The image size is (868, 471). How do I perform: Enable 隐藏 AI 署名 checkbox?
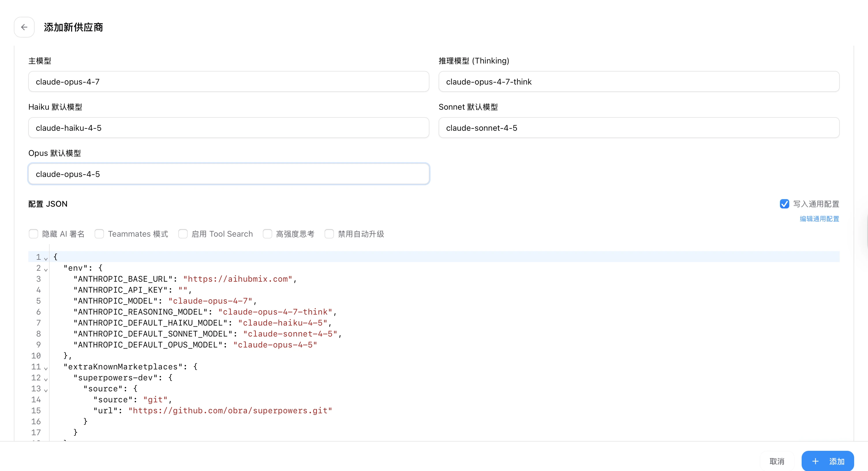pos(33,234)
